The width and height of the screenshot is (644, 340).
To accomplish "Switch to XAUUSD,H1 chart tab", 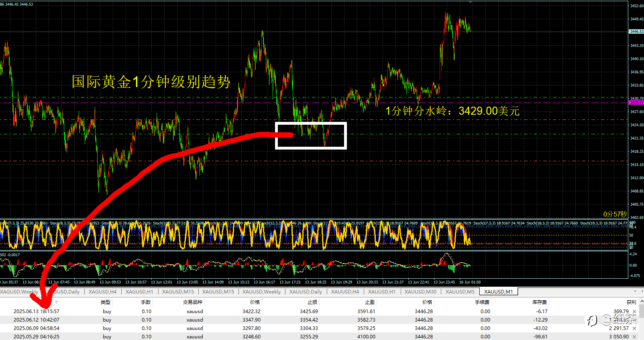I will tap(382, 292).
